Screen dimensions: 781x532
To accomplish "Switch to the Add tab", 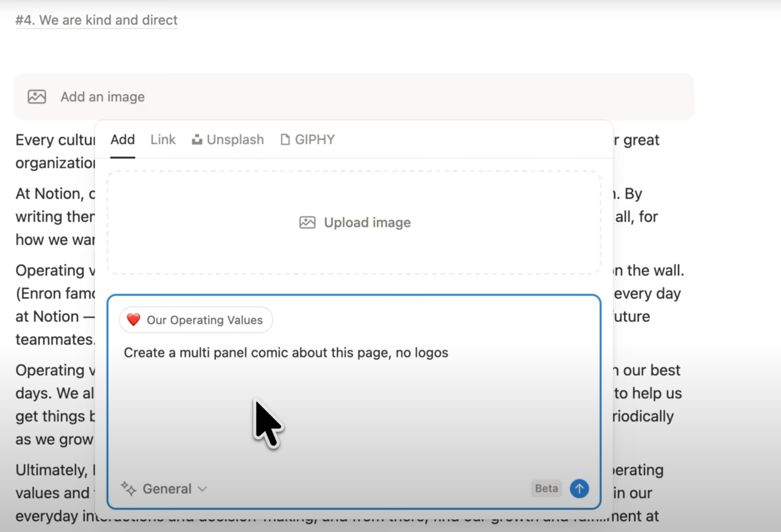I will pyautogui.click(x=122, y=139).
